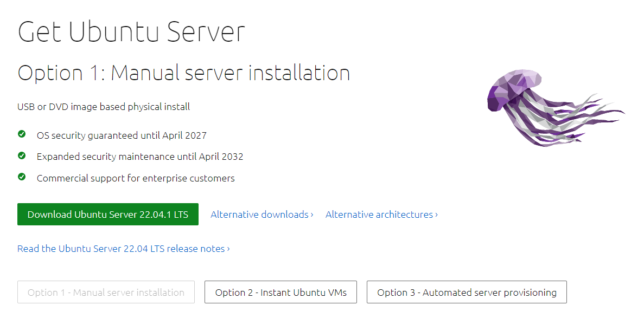Click 'Commercial support for enterprise customers' text
The width and height of the screenshot is (644, 318).
136,178
